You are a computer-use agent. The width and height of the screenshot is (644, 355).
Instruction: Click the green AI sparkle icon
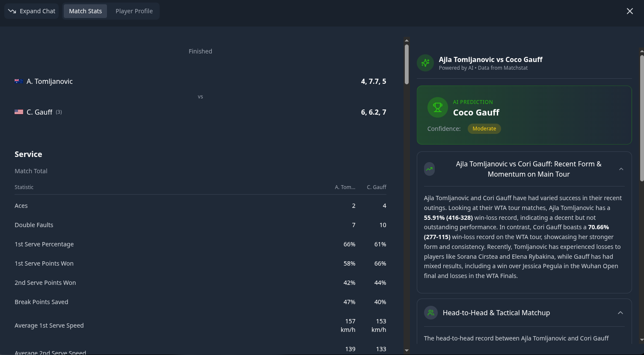click(x=425, y=63)
